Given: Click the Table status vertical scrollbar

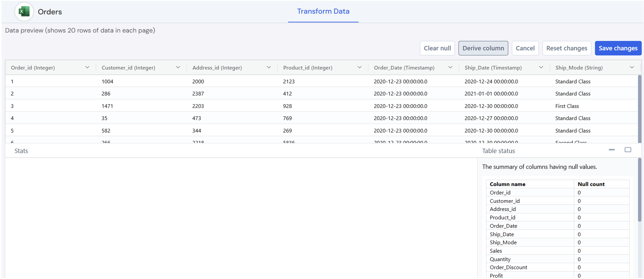Looking at the screenshot, I should (x=639, y=190).
